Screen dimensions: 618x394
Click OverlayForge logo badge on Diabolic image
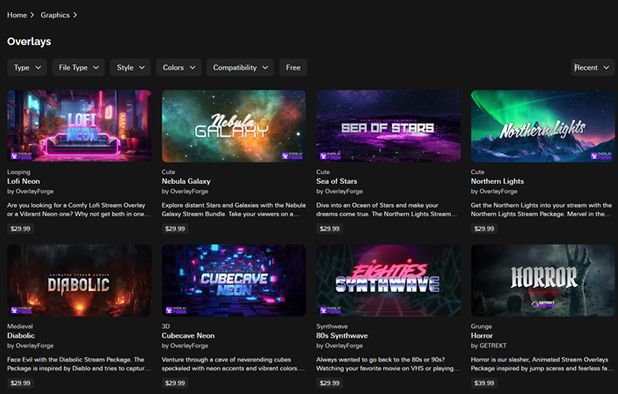[21, 310]
